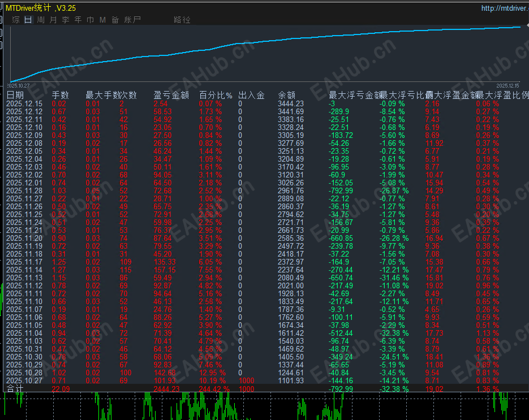Click floating profit value 18.41

point(433,357)
